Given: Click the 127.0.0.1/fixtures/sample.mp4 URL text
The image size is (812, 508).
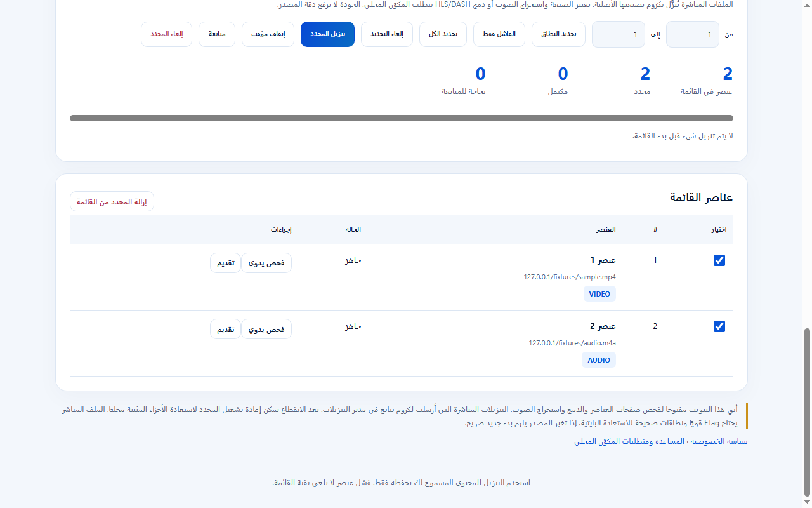Looking at the screenshot, I should [570, 277].
